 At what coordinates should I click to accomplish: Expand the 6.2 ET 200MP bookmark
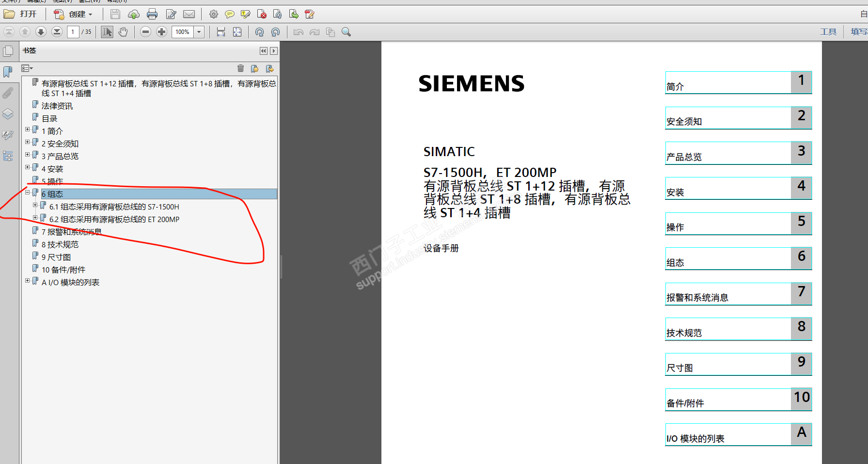click(35, 218)
